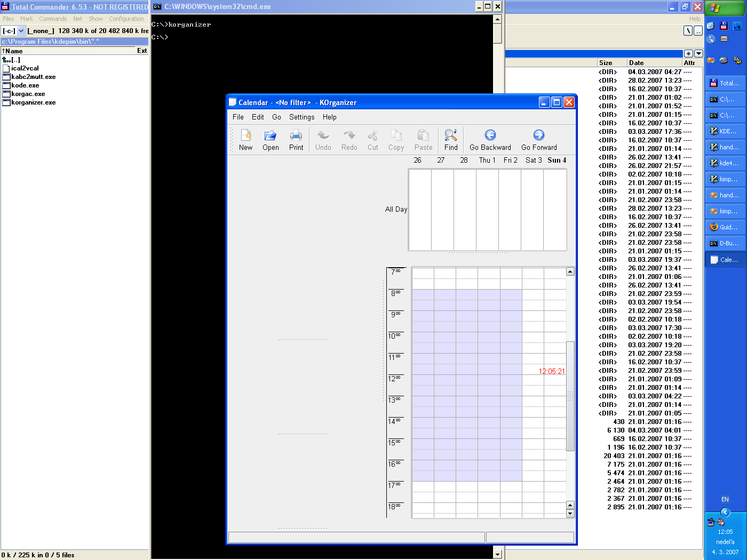
Task: Open the Go menu in KOrganizer
Action: (276, 117)
